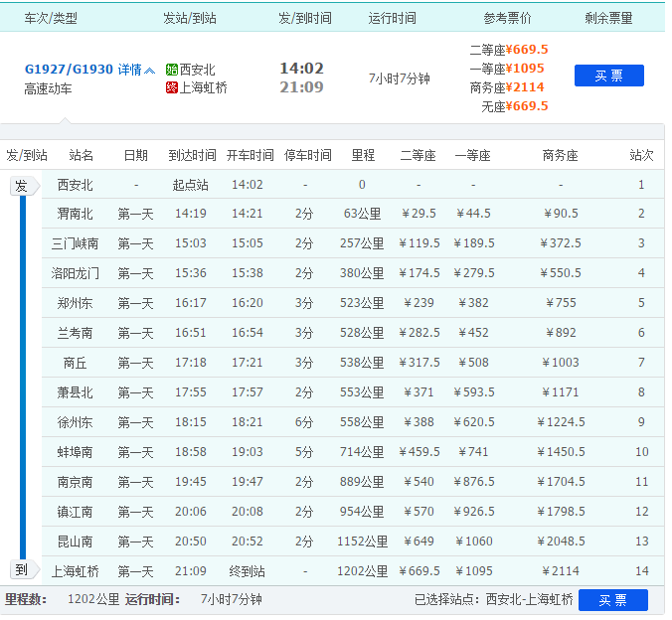The height and width of the screenshot is (620, 672).
Task: Select the 镇江南 station name
Action: pos(75,511)
